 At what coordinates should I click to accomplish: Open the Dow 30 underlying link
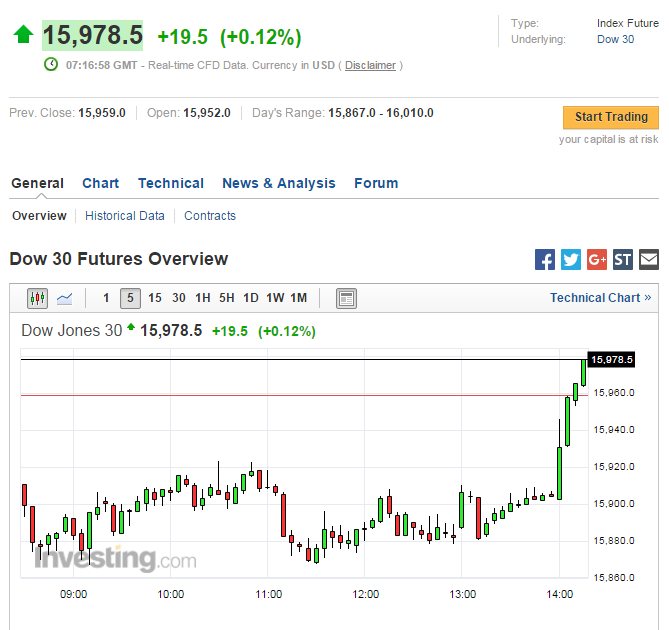coord(615,39)
